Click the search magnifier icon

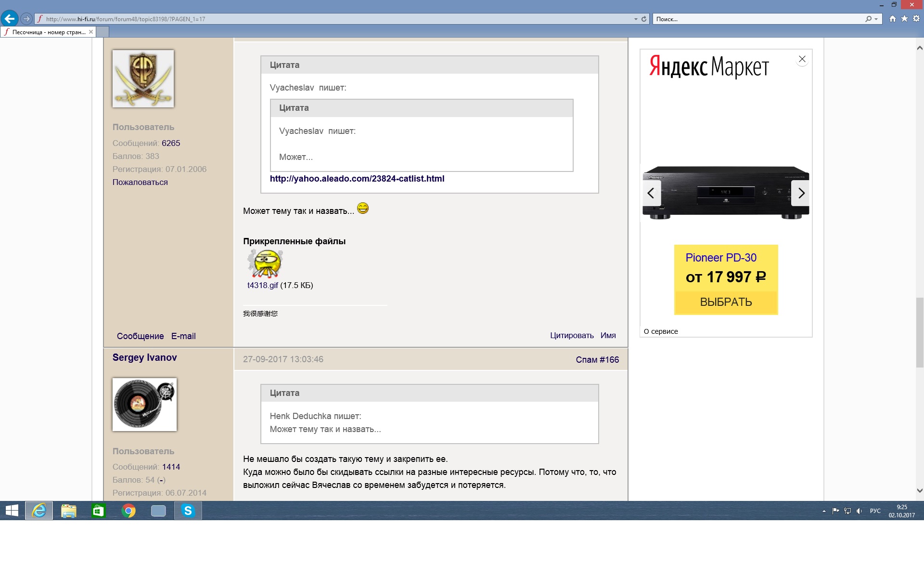[x=868, y=19]
